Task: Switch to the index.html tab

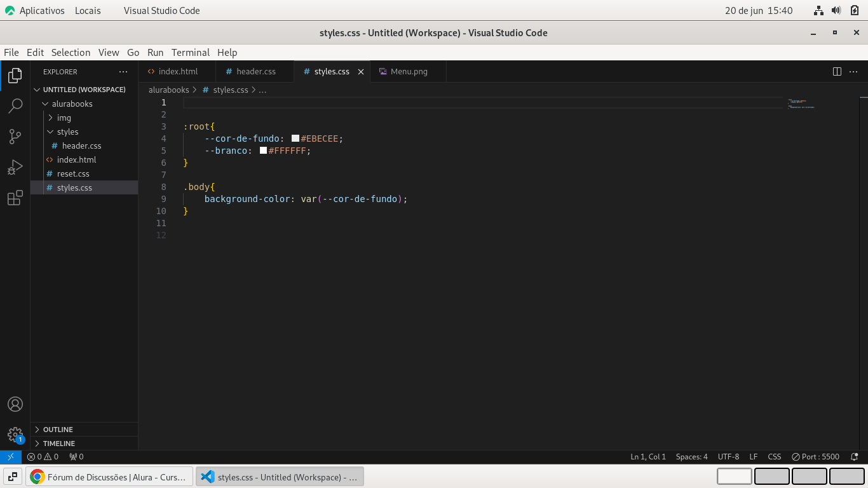Action: [x=177, y=72]
